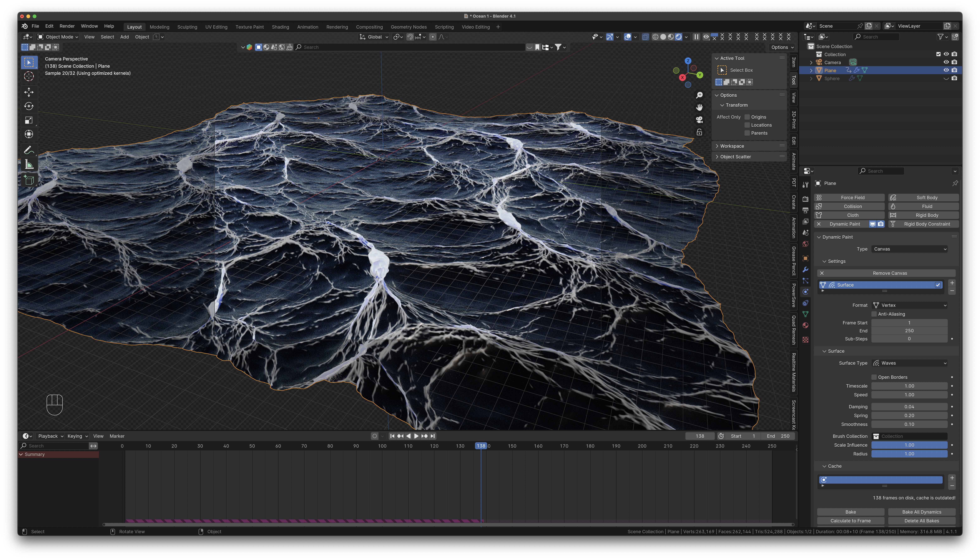Open the Global transform orientation dropdown
The image size is (980, 559).
tap(374, 37)
